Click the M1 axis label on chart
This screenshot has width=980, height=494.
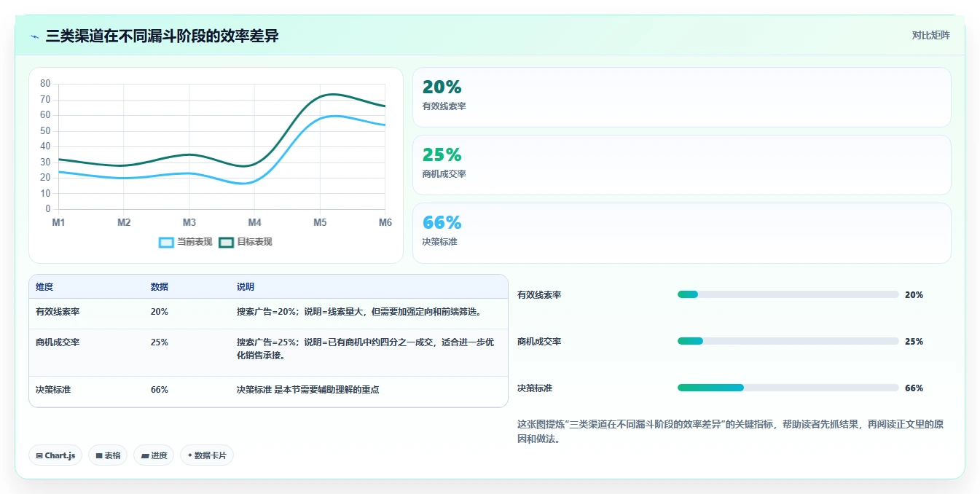(58, 222)
